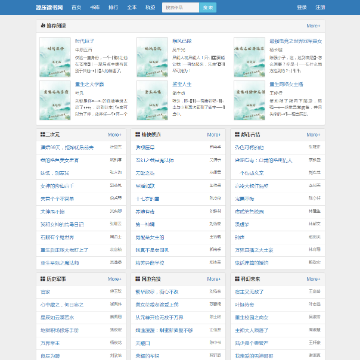Screen dimensions: 360x360
Task: Open the 全本 nav item
Action: pyautogui.click(x=132, y=7)
